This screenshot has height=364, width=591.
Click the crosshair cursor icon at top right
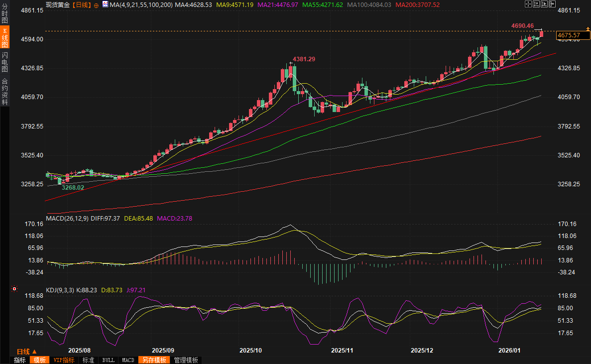528,4
